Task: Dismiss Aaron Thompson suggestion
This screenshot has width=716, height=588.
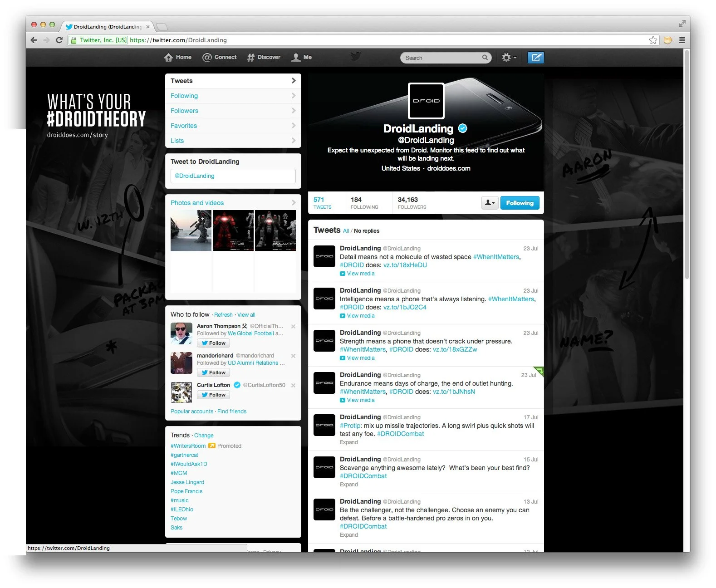Action: [294, 326]
